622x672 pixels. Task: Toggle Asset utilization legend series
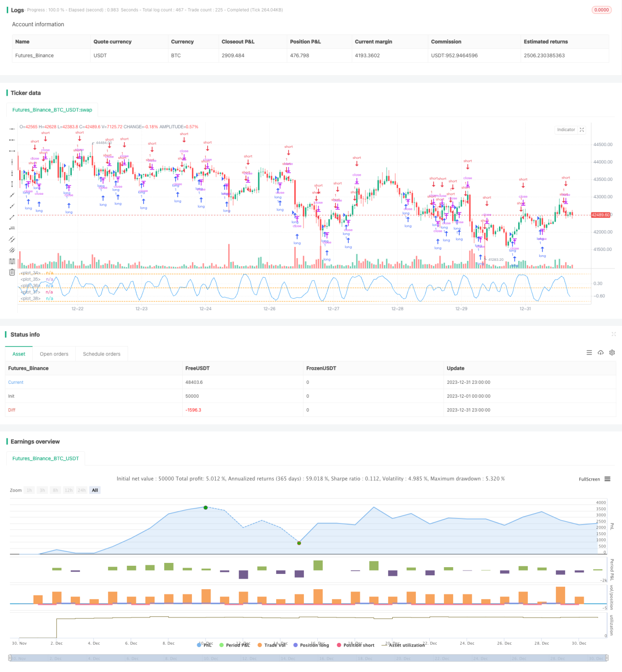[403, 645]
